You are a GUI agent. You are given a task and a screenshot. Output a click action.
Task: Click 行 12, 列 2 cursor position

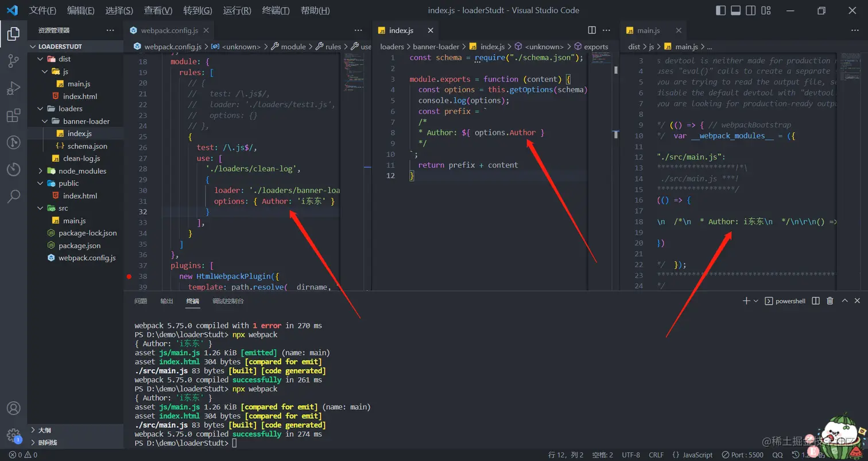(564, 455)
